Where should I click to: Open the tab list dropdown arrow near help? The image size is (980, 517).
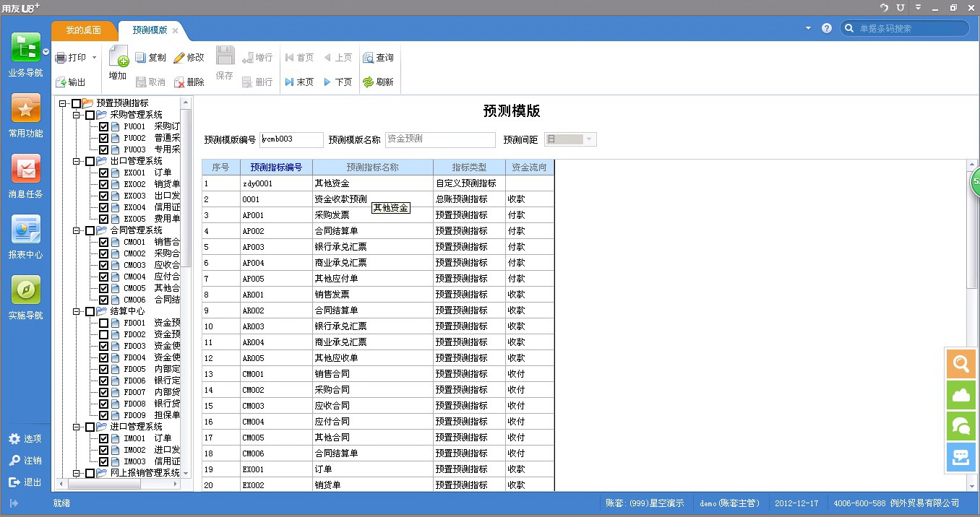808,29
